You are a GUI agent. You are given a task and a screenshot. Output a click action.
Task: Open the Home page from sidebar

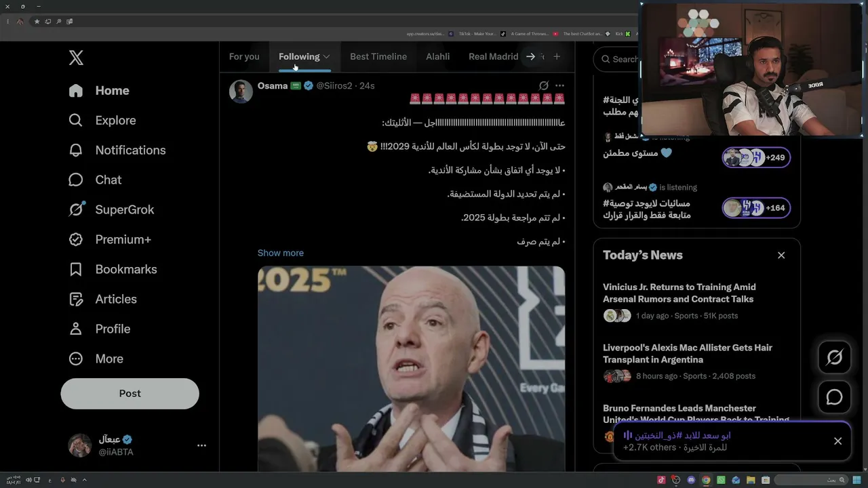99,90
